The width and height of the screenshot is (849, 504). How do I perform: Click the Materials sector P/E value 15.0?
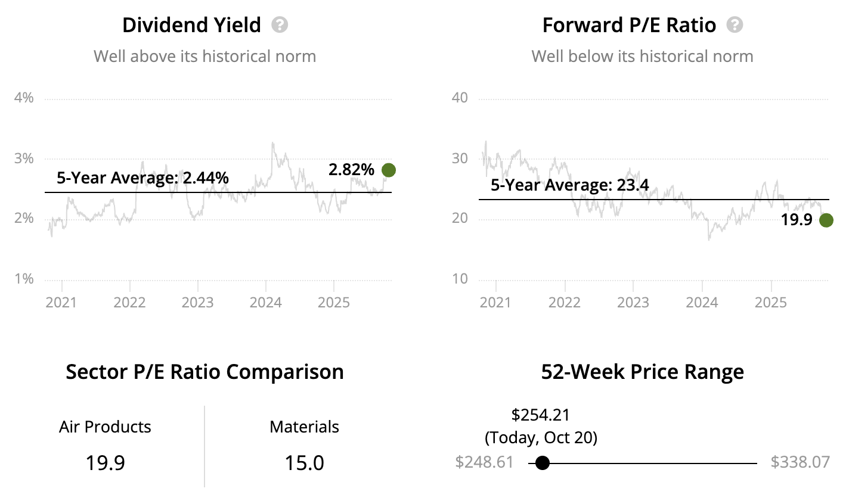click(x=304, y=463)
